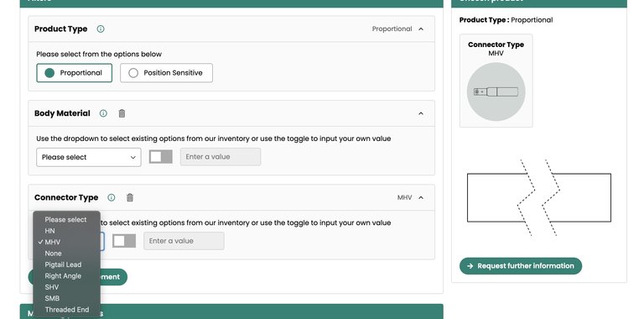Collapse the Body Material section
The width and height of the screenshot is (644, 319).
point(421,113)
